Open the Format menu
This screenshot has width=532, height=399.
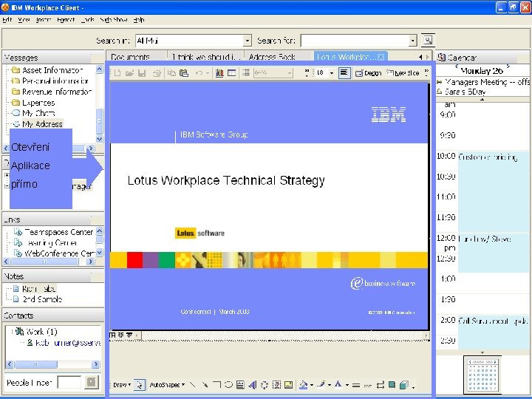[x=66, y=20]
